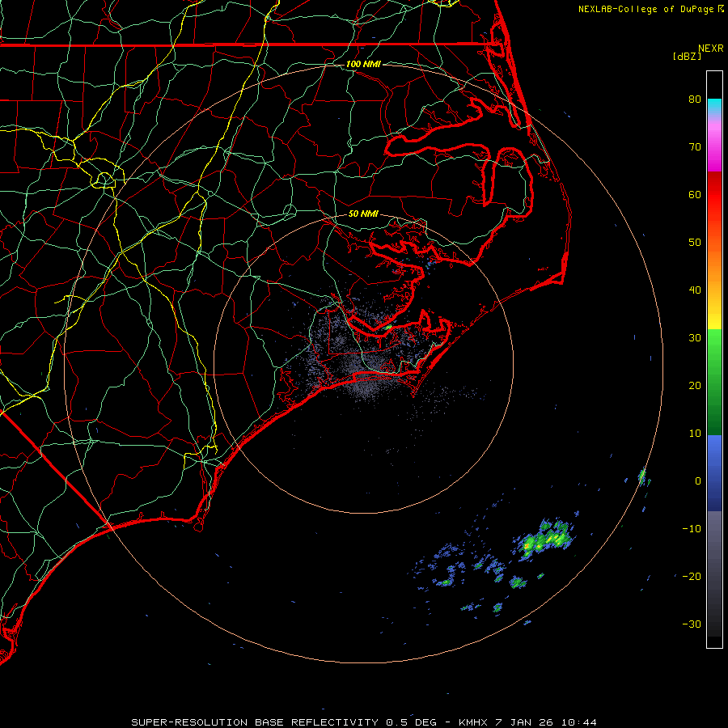Click the 40 value on dBZ scale
This screenshot has height=728, width=728.
coord(695,290)
